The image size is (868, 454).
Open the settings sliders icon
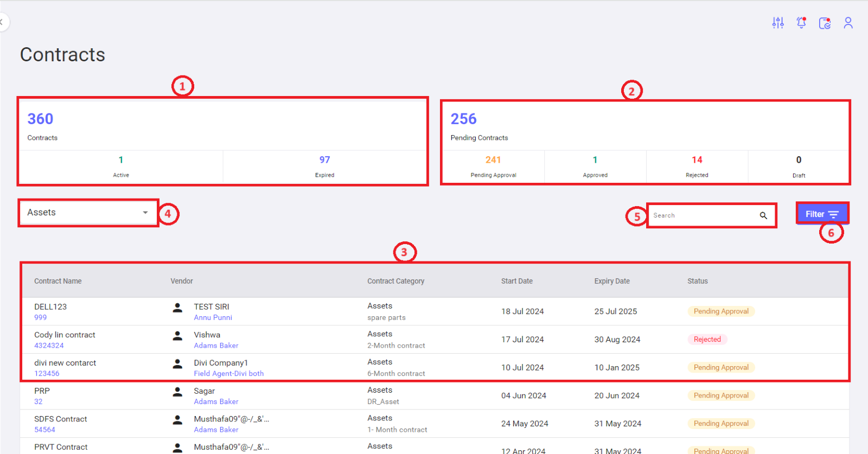(x=778, y=23)
